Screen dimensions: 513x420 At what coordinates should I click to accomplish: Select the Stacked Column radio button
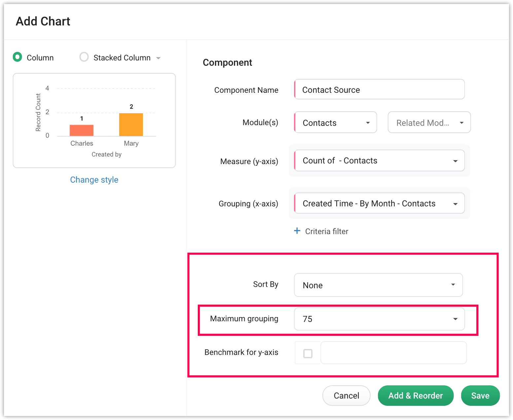(84, 57)
